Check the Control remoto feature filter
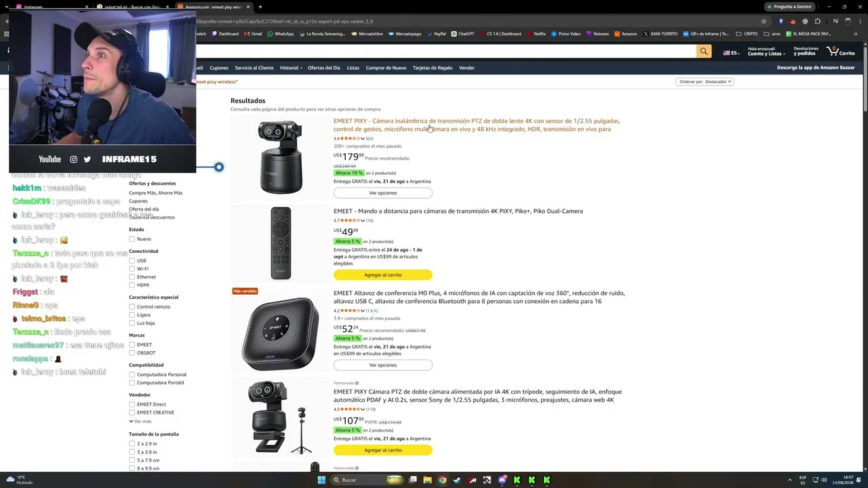This screenshot has width=868, height=488. (132, 307)
